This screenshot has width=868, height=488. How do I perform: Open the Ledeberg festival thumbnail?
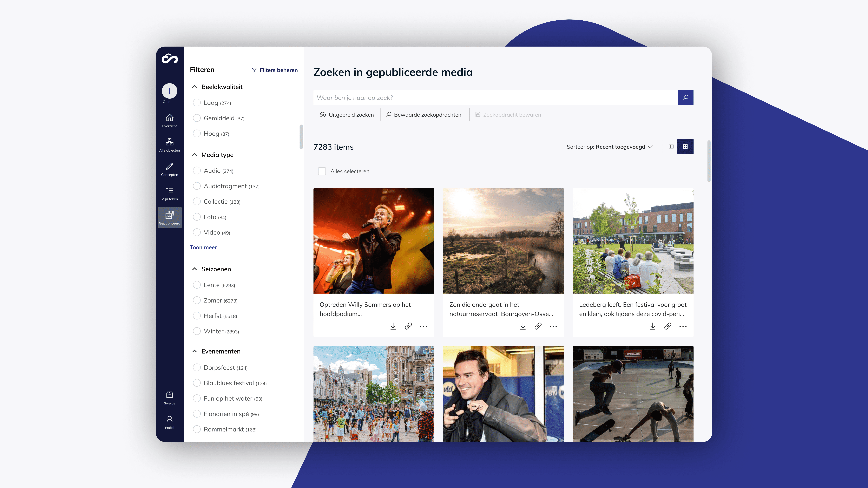pyautogui.click(x=633, y=241)
